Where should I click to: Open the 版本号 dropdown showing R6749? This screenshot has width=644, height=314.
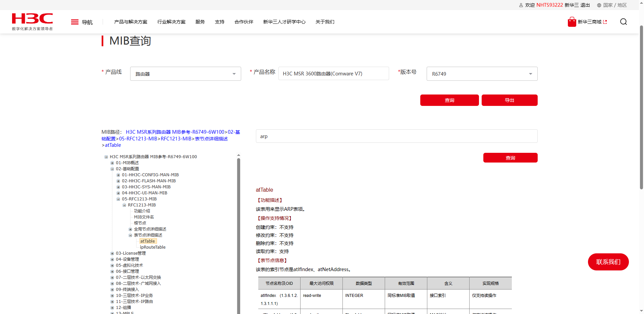[x=482, y=74]
